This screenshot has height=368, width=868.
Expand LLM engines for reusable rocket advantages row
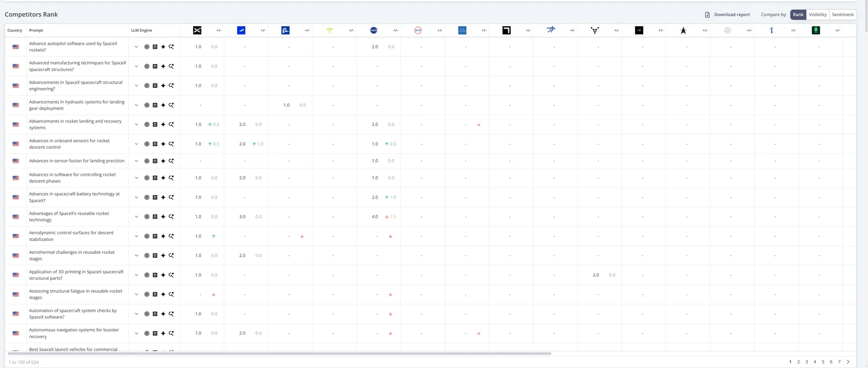coord(136,217)
